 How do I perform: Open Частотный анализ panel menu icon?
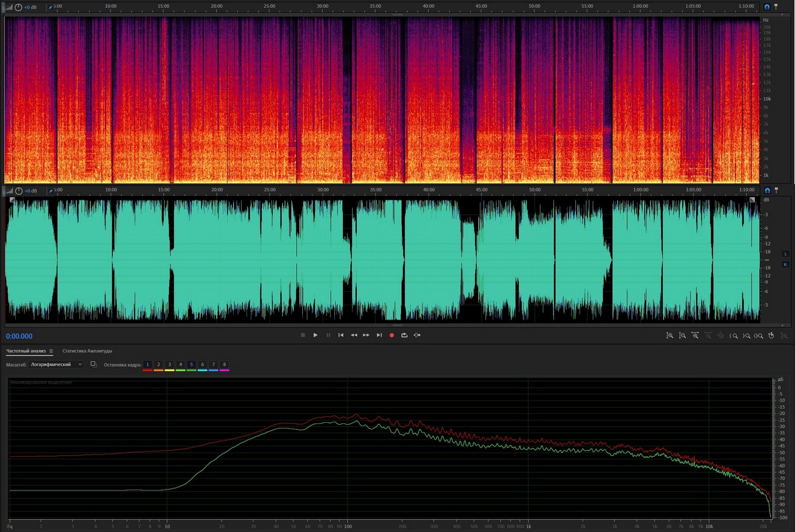51,351
